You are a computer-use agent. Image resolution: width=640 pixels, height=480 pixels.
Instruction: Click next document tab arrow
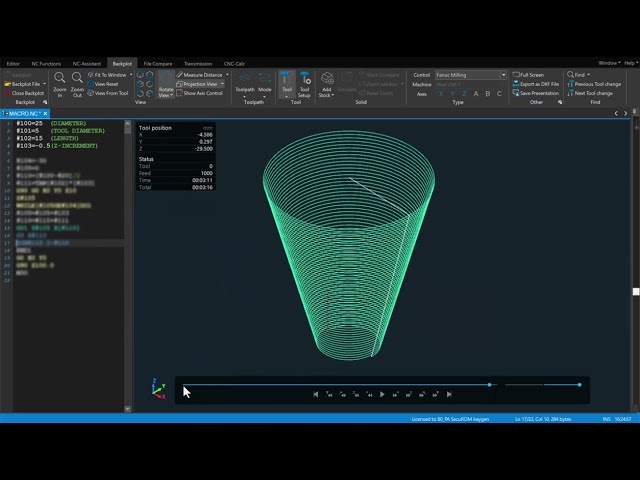click(625, 113)
